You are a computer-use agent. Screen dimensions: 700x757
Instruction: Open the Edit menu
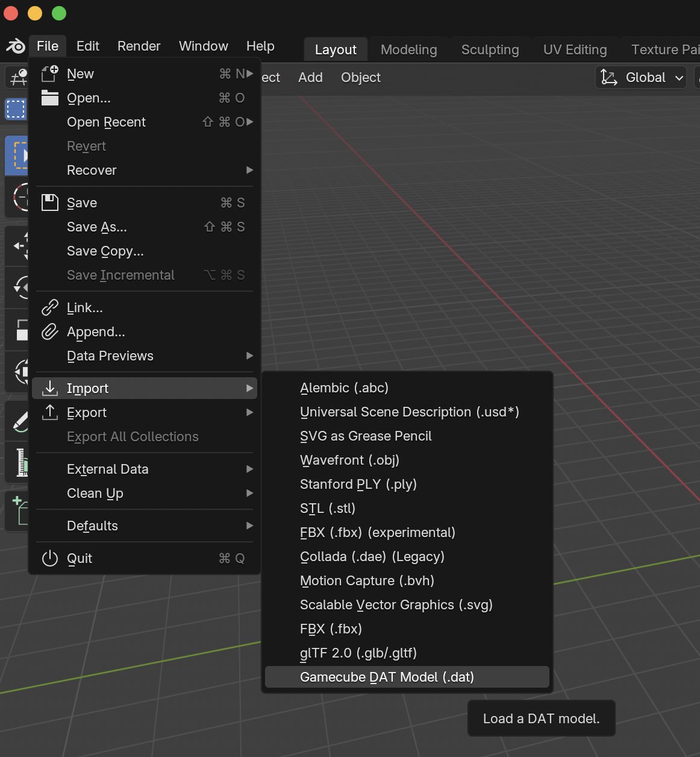(88, 46)
